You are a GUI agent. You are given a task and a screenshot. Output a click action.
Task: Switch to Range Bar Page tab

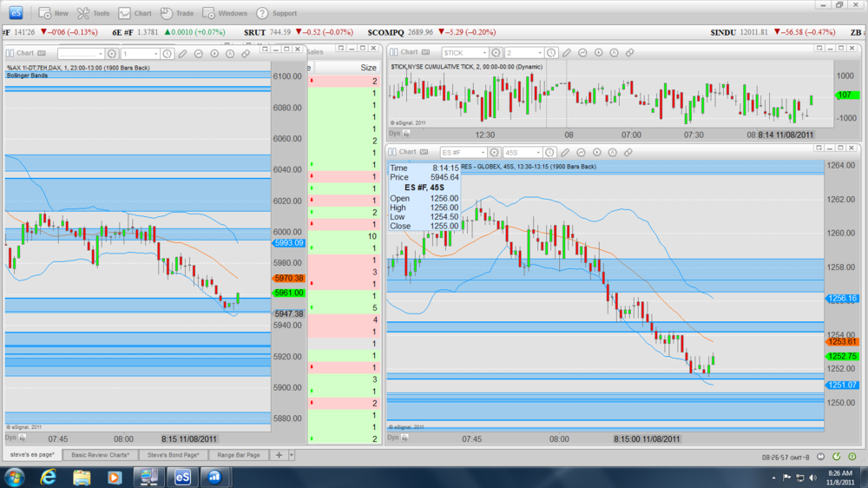[239, 455]
